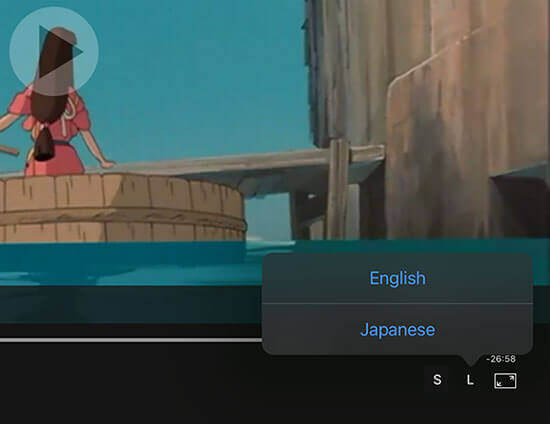The image size is (550, 424).
Task: Choose Japanese from the language popover
Action: point(397,330)
